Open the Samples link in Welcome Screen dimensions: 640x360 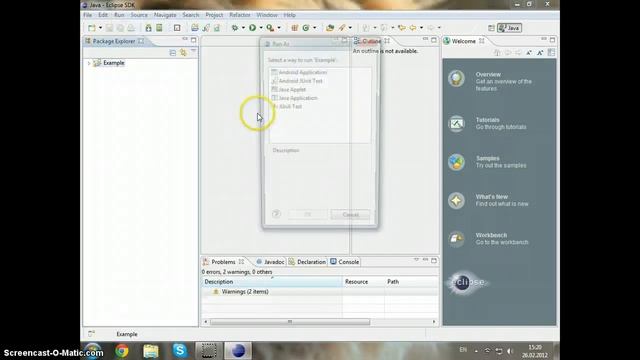[x=487, y=158]
